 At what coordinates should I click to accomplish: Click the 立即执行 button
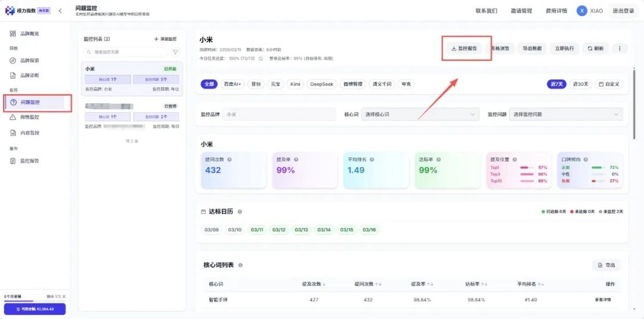[564, 48]
